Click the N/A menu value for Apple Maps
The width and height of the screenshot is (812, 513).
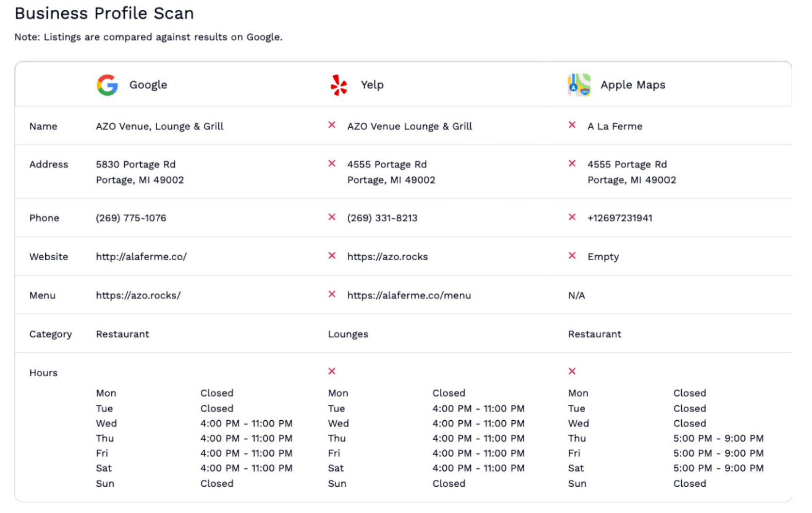[576, 295]
